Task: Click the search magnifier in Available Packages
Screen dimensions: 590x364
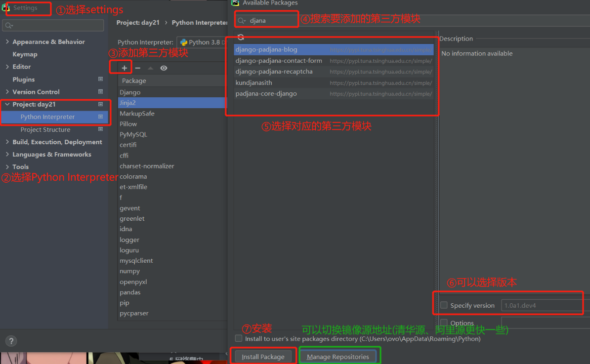Action: click(x=242, y=21)
